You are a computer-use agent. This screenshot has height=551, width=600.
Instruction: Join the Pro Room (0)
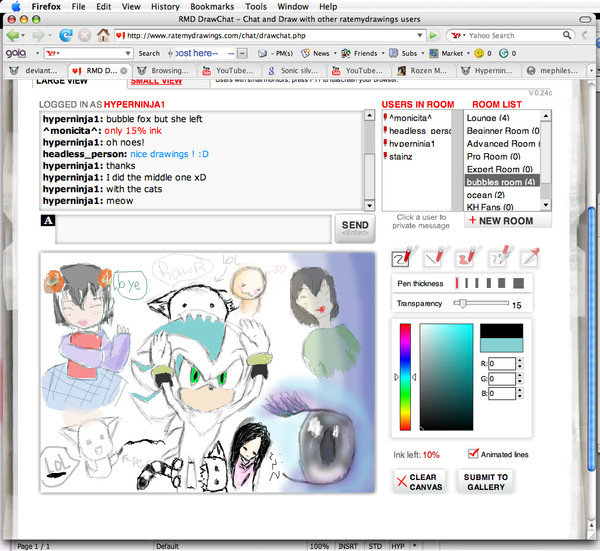point(493,156)
